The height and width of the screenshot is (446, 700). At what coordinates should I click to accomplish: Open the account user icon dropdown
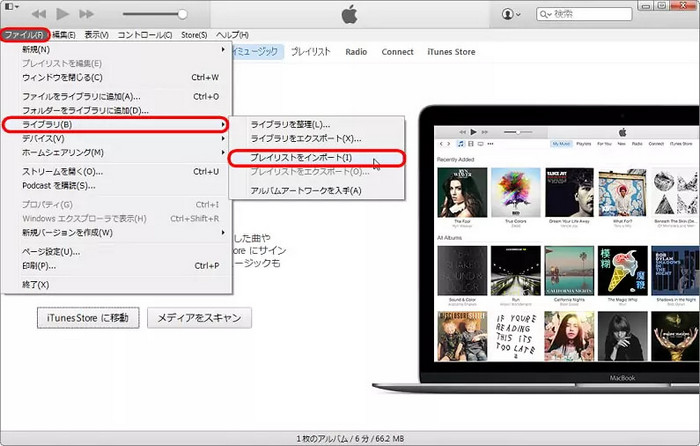511,14
